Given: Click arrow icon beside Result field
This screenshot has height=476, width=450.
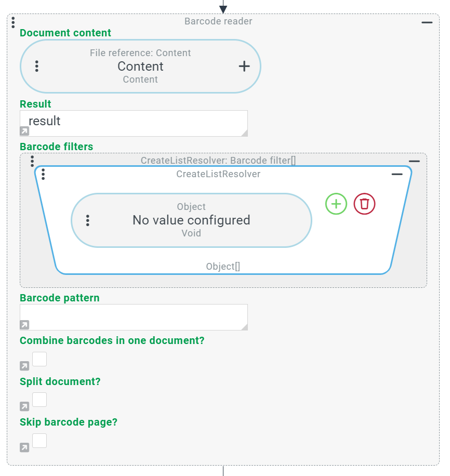Looking at the screenshot, I should coord(24,131).
